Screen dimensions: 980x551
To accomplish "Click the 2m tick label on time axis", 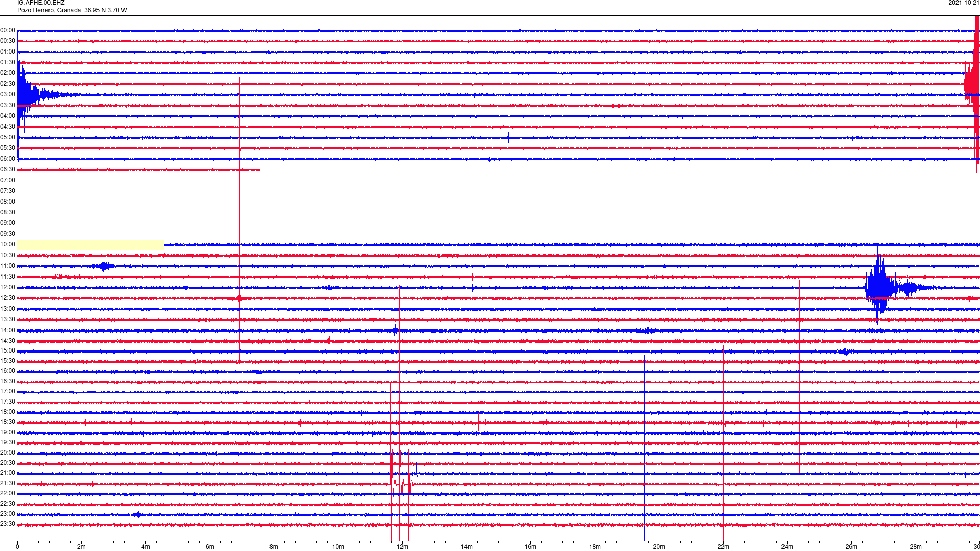I will (x=82, y=547).
